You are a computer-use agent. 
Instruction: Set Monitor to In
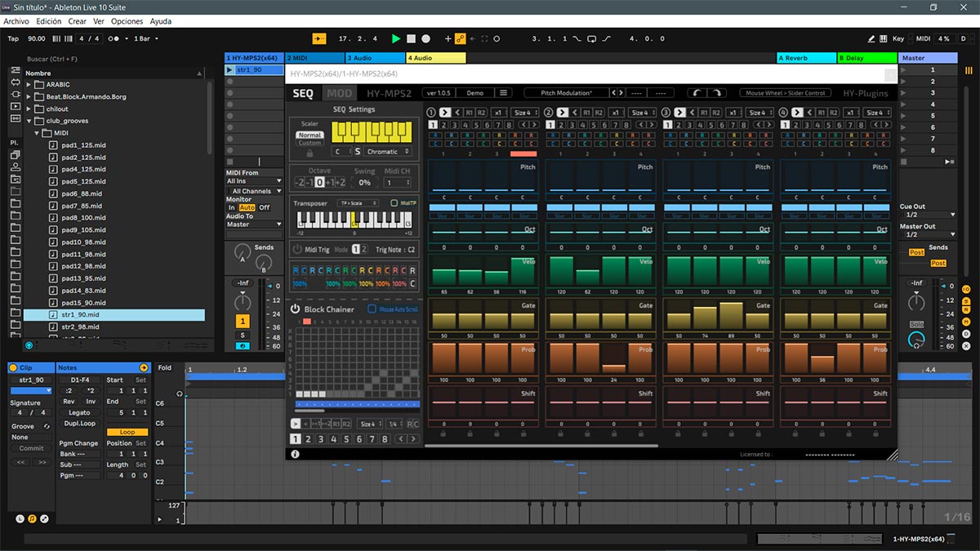click(x=232, y=207)
